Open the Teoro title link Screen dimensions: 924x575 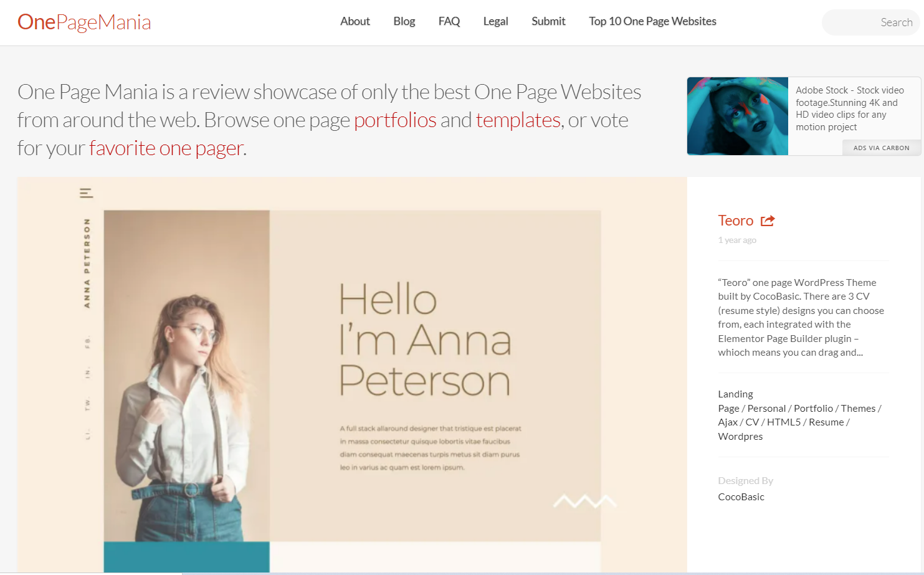735,221
